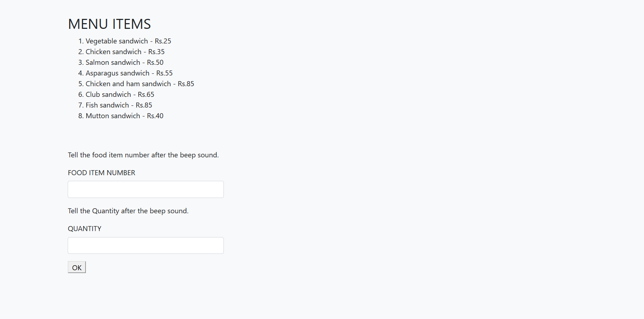The width and height of the screenshot is (644, 319).
Task: Select the Chicken and ham sandwich entry
Action: [x=128, y=84]
